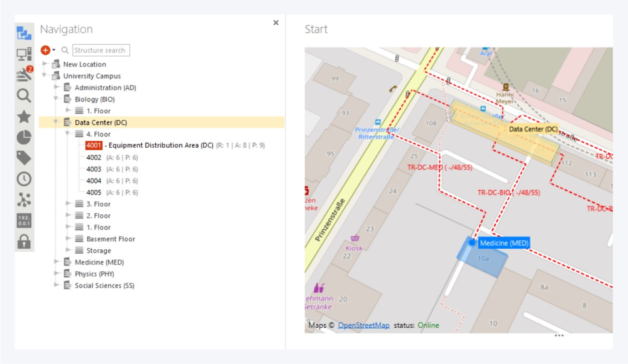Open the tag labels icon
The image size is (628, 364).
click(x=24, y=158)
